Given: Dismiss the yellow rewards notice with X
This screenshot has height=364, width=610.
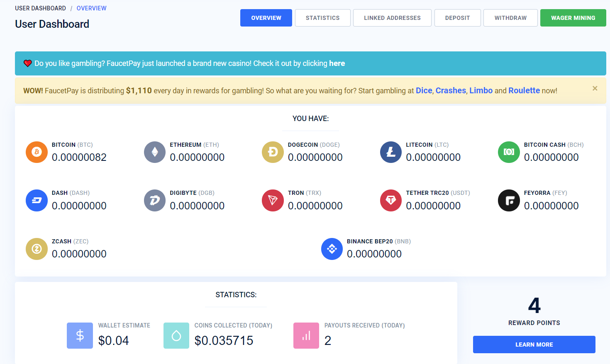Looking at the screenshot, I should point(595,88).
